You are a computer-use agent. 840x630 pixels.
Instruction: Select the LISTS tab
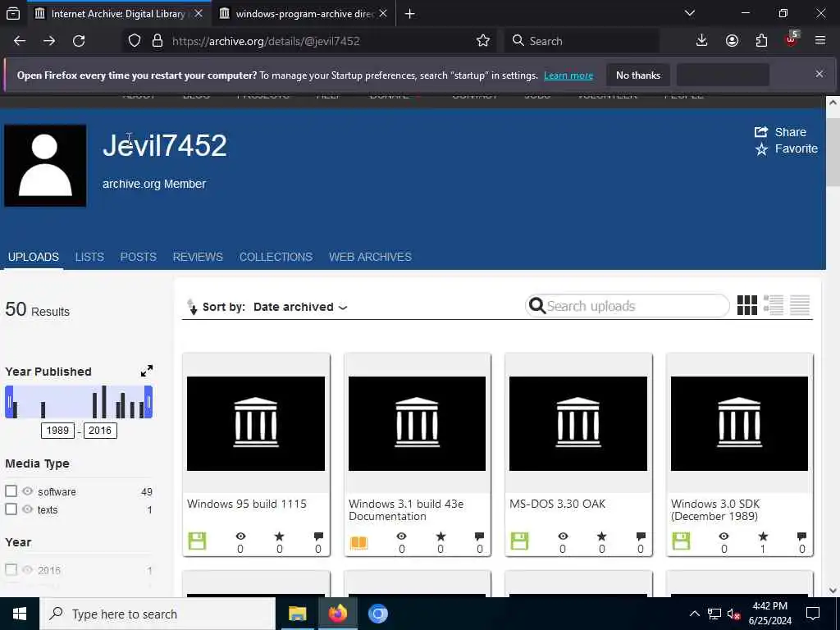coord(89,257)
